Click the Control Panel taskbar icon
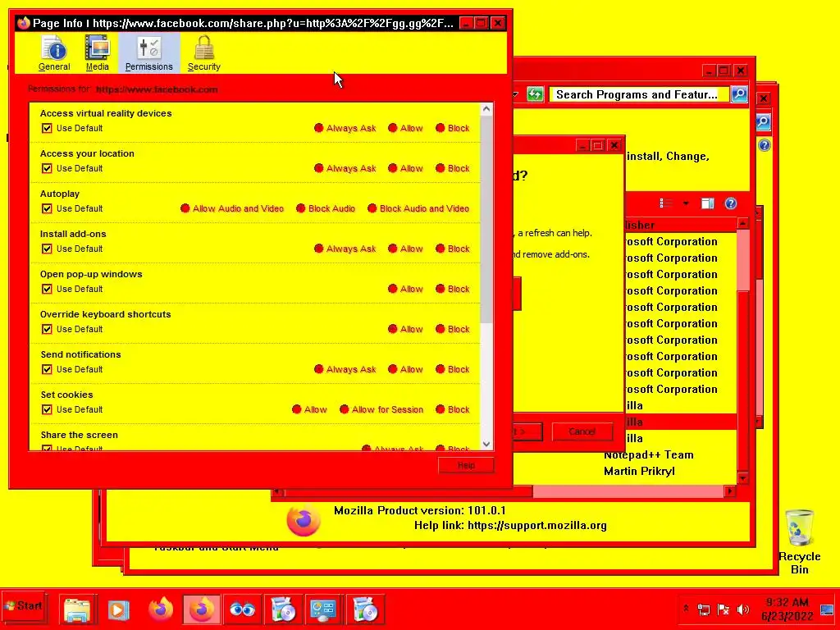 [x=323, y=609]
